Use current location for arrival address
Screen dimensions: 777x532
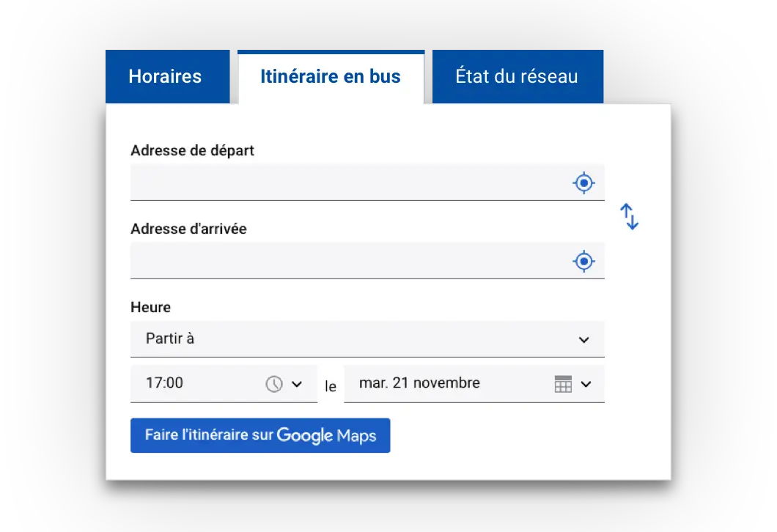pos(583,261)
